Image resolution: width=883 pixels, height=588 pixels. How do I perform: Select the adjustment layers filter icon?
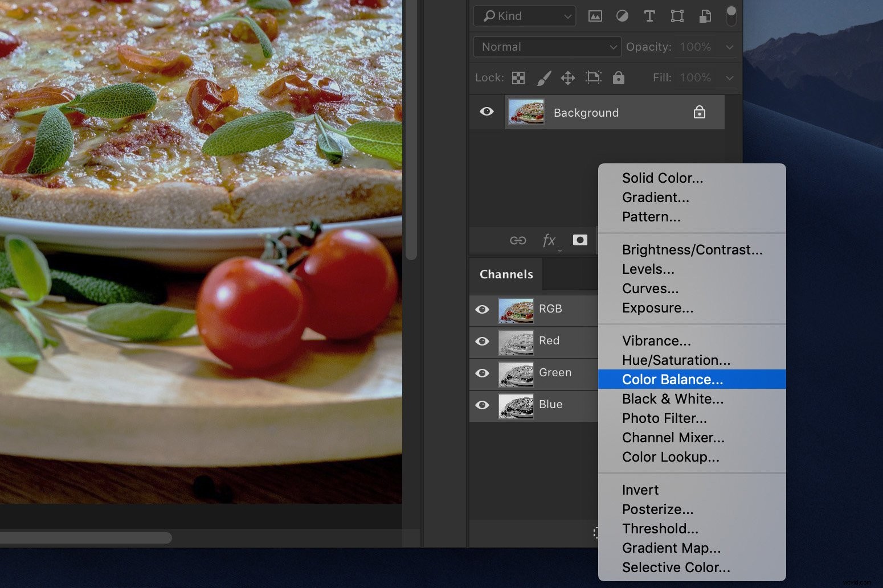pyautogui.click(x=622, y=16)
